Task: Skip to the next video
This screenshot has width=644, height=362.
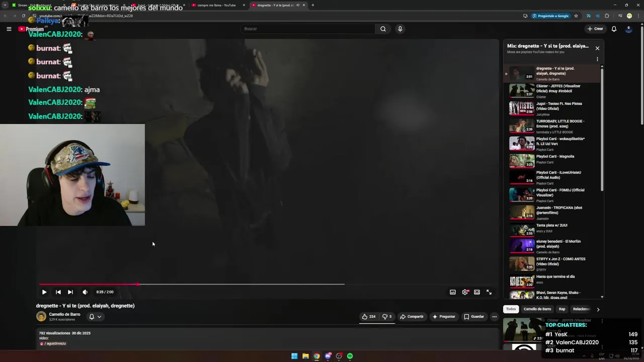Action: click(x=70, y=292)
